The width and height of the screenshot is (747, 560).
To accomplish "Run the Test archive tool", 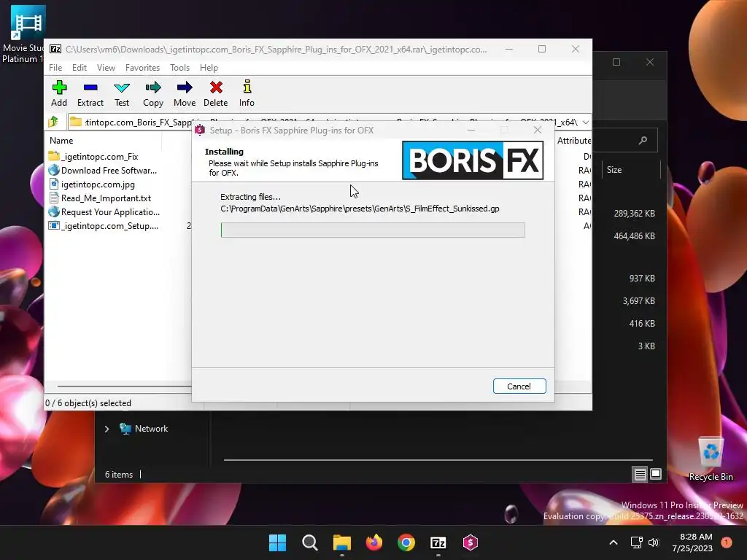I will [x=122, y=93].
